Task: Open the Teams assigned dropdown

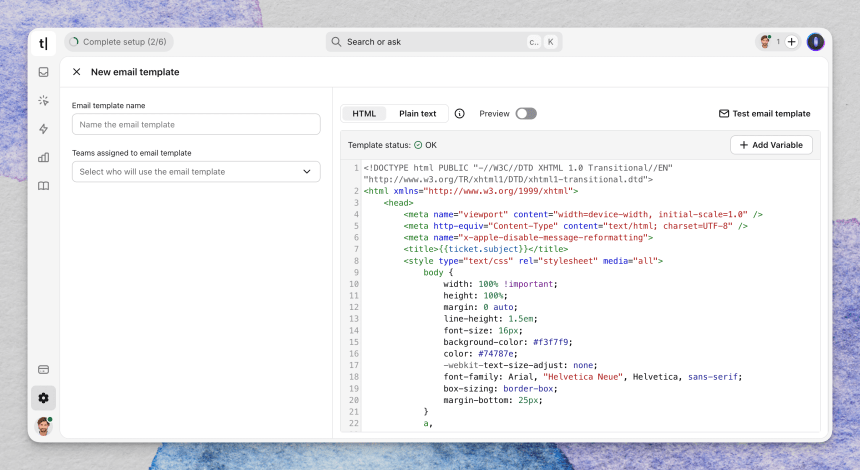Action: pos(196,172)
